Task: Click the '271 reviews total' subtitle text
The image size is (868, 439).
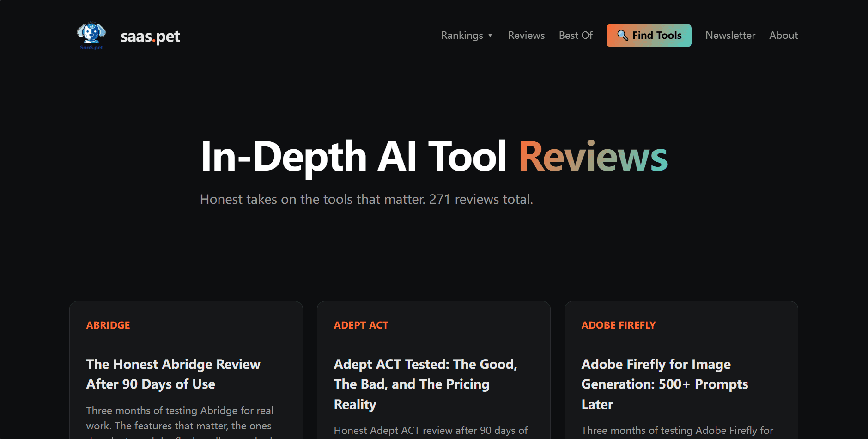Action: click(x=481, y=200)
